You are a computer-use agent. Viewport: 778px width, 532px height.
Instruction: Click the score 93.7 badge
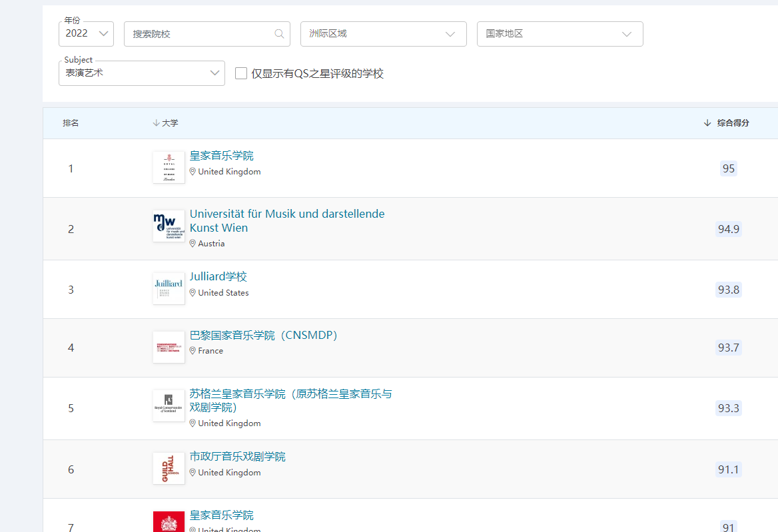coord(729,348)
